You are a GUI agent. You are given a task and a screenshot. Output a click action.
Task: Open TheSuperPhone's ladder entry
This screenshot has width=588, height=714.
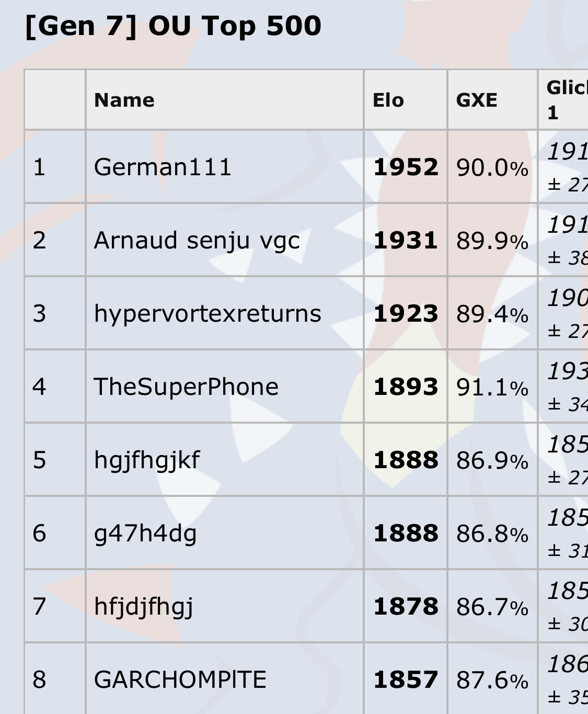click(x=186, y=387)
